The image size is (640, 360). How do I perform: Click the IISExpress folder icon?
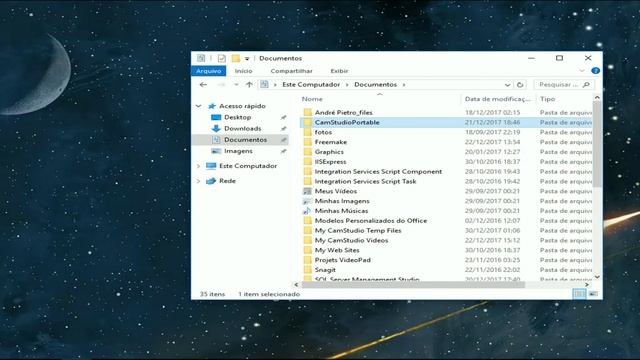click(308, 162)
